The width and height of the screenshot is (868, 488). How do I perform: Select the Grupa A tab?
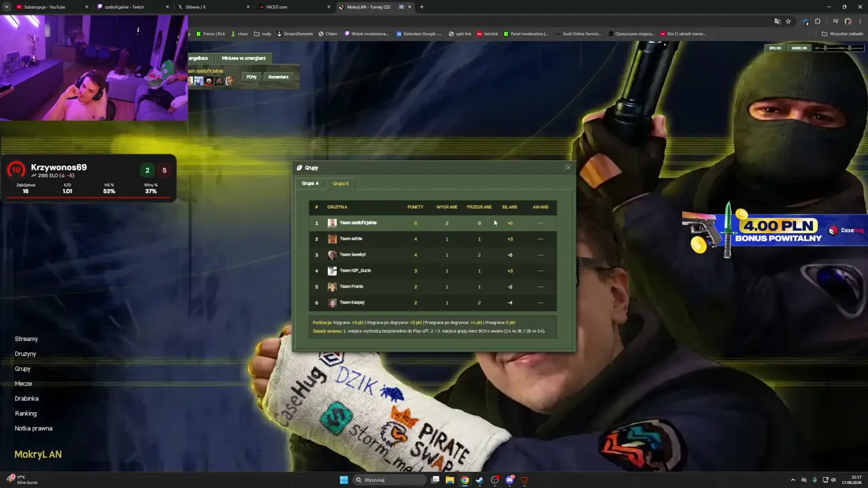coord(310,184)
